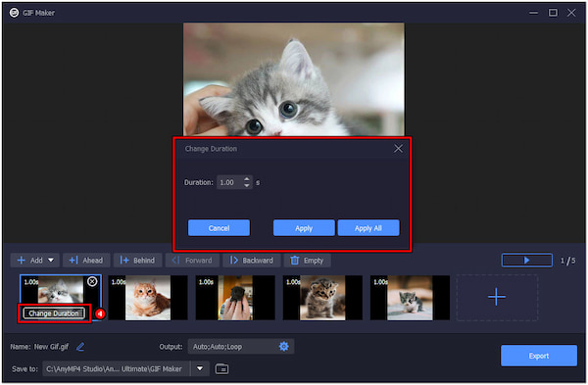Close the Change Duration dialog
Image resolution: width=588 pixels, height=385 pixels.
398,149
